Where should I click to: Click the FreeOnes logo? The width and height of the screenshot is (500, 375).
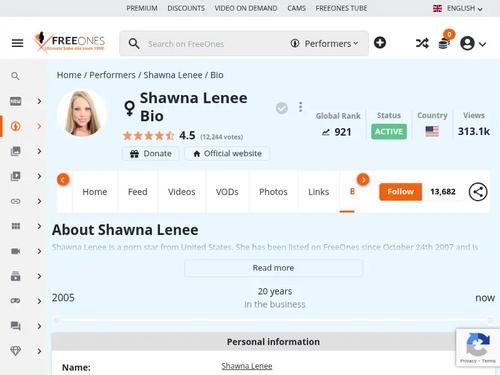point(69,42)
